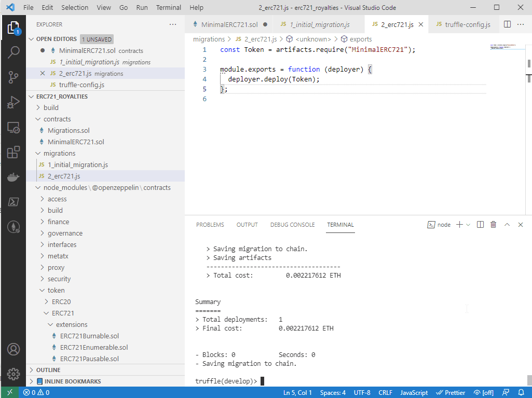Switch to the Debug Console tab
532x398 pixels.
[x=292, y=225]
